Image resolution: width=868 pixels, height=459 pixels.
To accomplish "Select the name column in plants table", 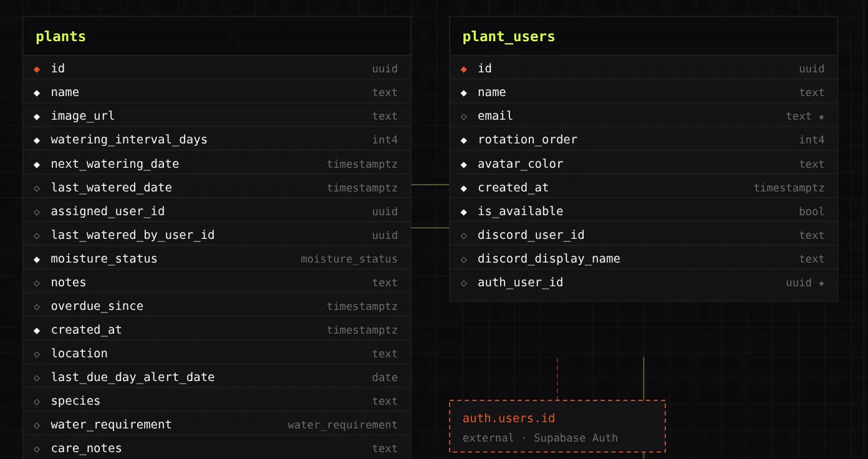I will click(x=65, y=92).
